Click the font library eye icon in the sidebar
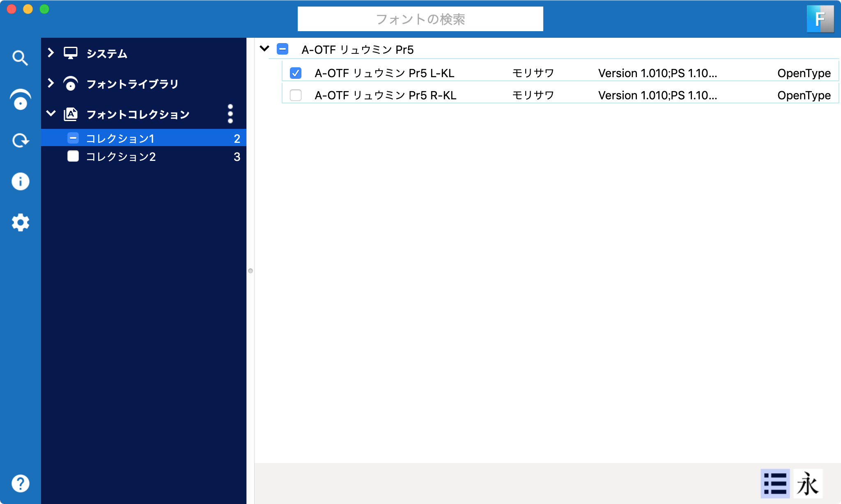 (x=20, y=99)
